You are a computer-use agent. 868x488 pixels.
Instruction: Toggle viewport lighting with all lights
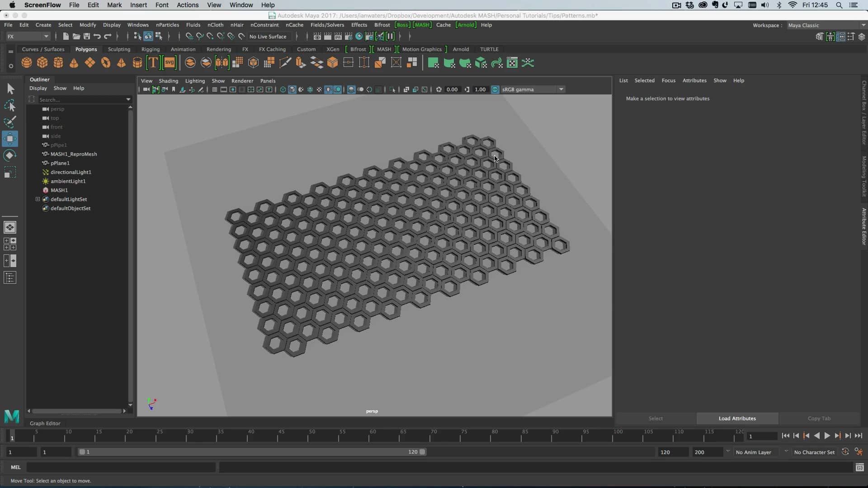click(328, 89)
